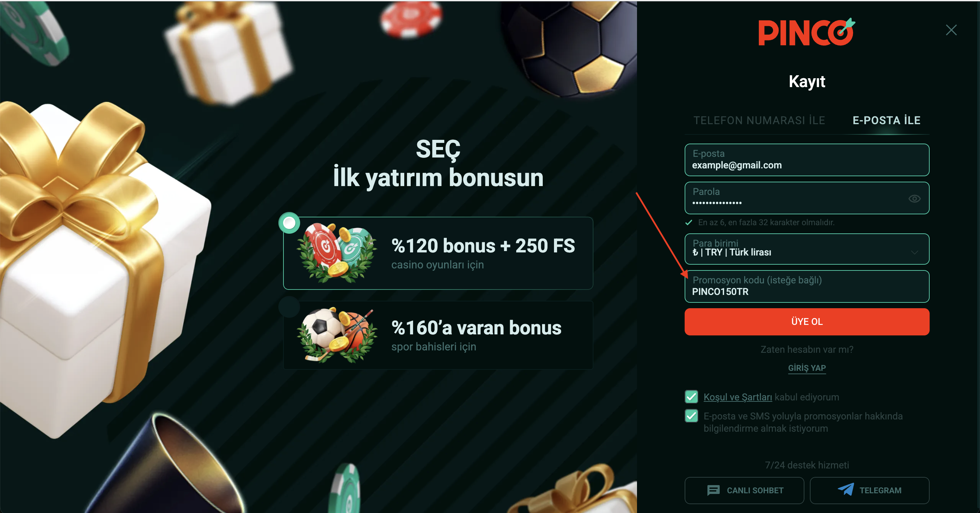Viewport: 980px width, 513px height.
Task: Click the password validation checkmark icon
Action: (689, 222)
